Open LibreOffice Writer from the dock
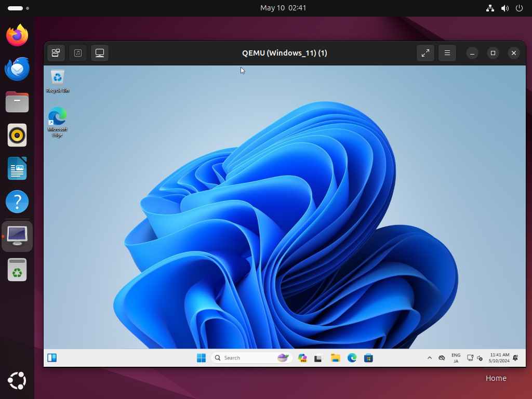The width and height of the screenshot is (532, 399). tap(17, 168)
